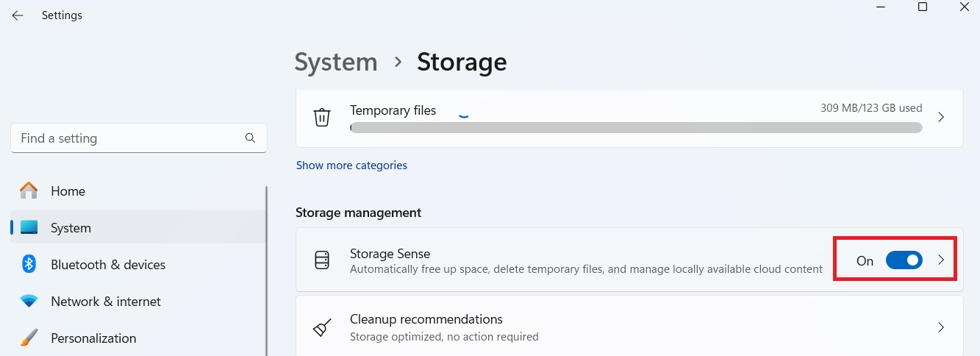Open Bluetooth & devices settings

(x=138, y=265)
